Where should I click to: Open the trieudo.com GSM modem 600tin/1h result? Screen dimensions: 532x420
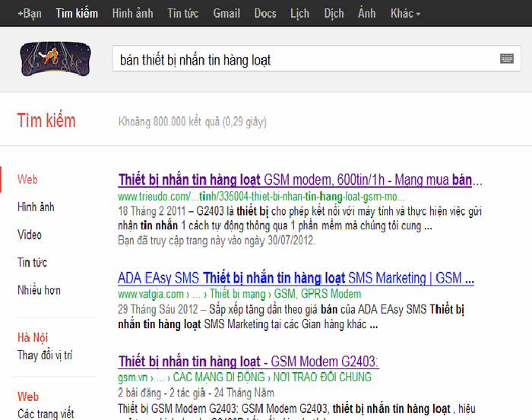click(300, 181)
